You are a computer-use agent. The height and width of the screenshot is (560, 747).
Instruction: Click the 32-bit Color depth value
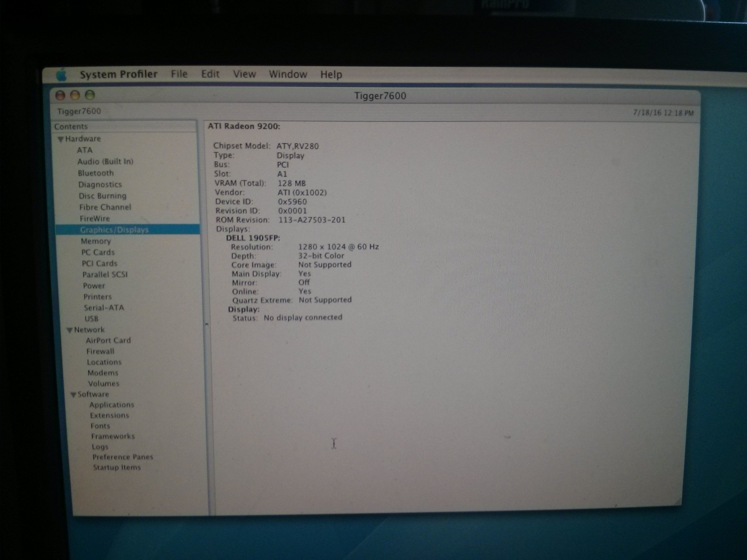(x=321, y=256)
